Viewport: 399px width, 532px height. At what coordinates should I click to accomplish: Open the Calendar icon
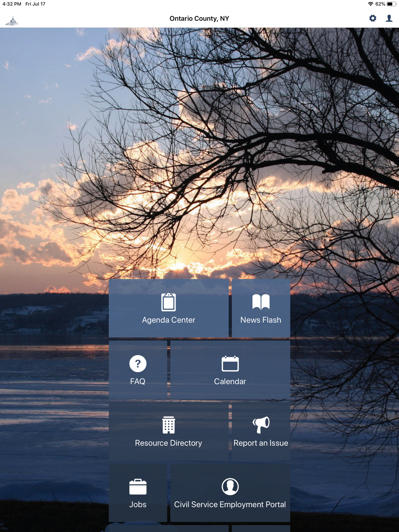pyautogui.click(x=230, y=364)
